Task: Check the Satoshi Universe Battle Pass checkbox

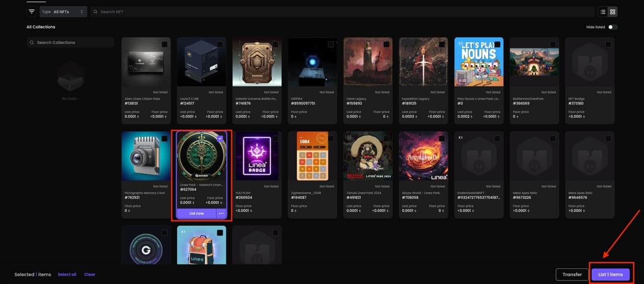Action: point(275,45)
